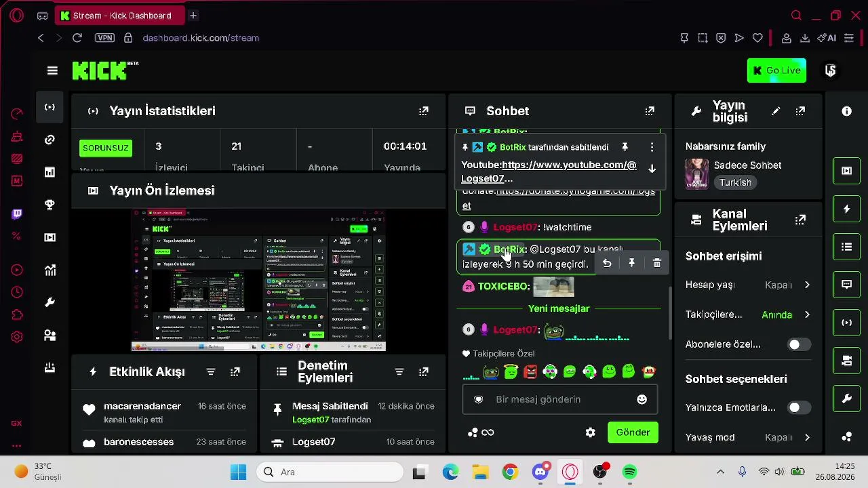The height and width of the screenshot is (488, 868).
Task: Open the trophy icon in Kick sidebar
Action: click(50, 205)
